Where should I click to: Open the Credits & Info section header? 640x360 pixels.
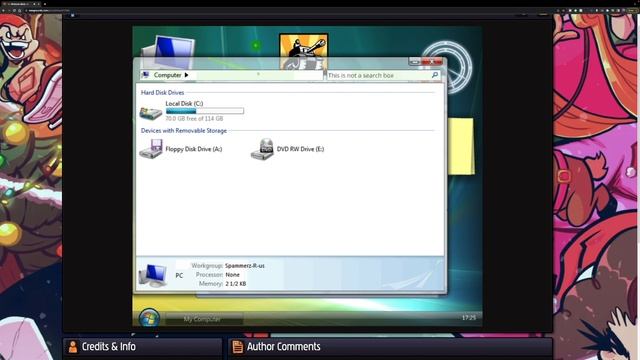coord(142,347)
